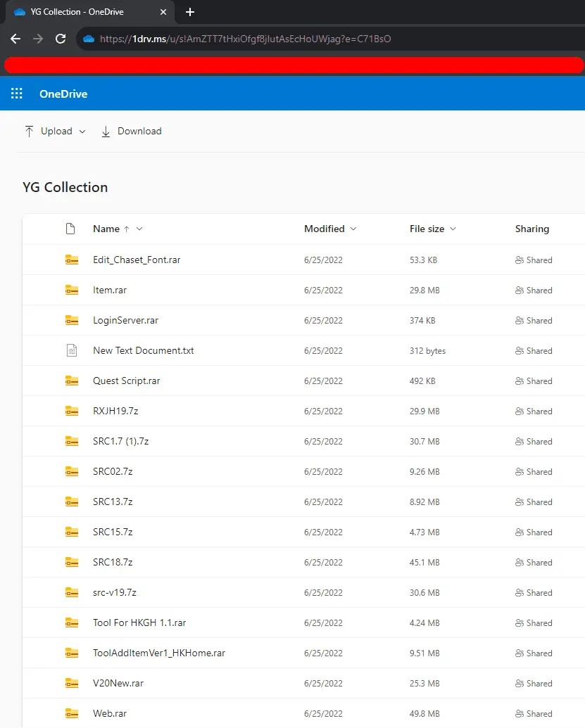Click the archive icon for SRC18.7z
The image size is (585, 728).
point(72,562)
